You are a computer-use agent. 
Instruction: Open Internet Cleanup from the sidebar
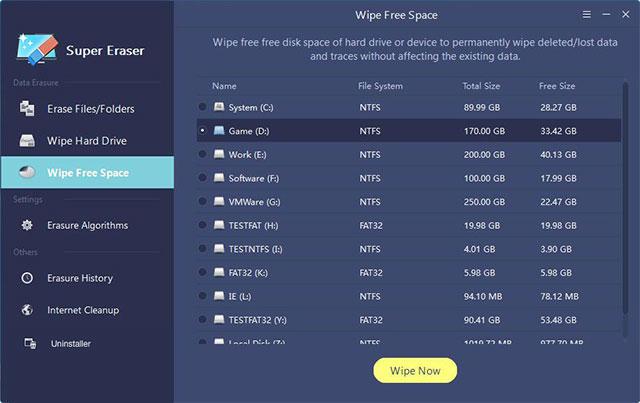(83, 310)
